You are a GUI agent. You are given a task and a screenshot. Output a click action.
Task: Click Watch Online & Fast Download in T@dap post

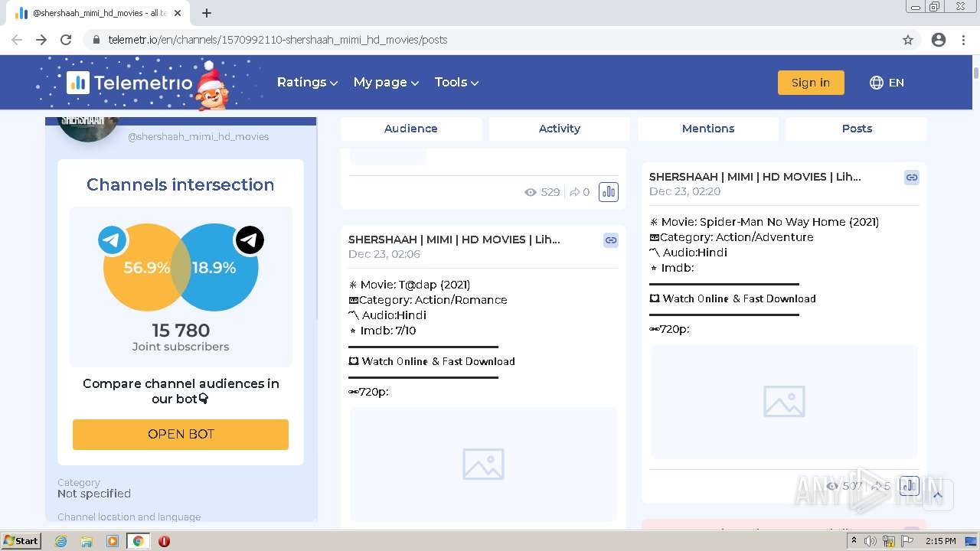pos(438,361)
